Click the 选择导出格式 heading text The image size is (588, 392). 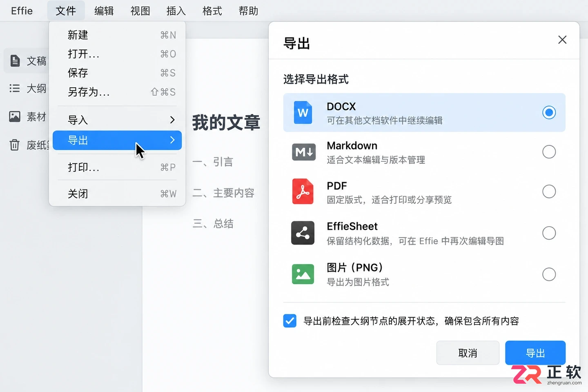tap(316, 79)
